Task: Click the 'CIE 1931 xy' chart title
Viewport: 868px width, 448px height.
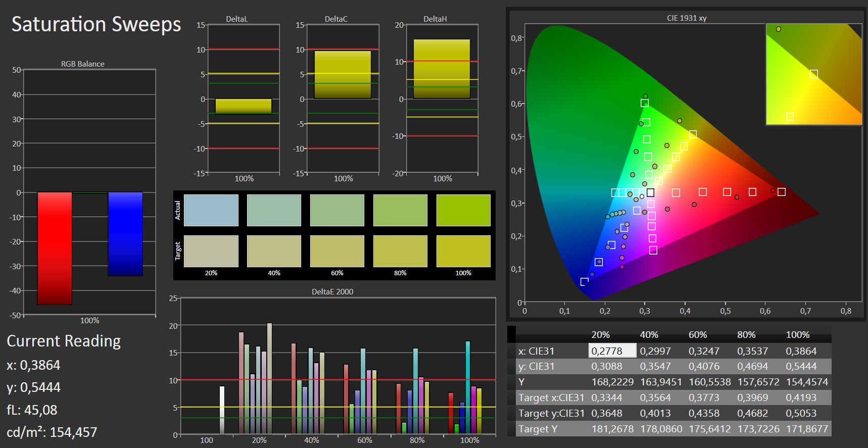Action: click(x=687, y=18)
